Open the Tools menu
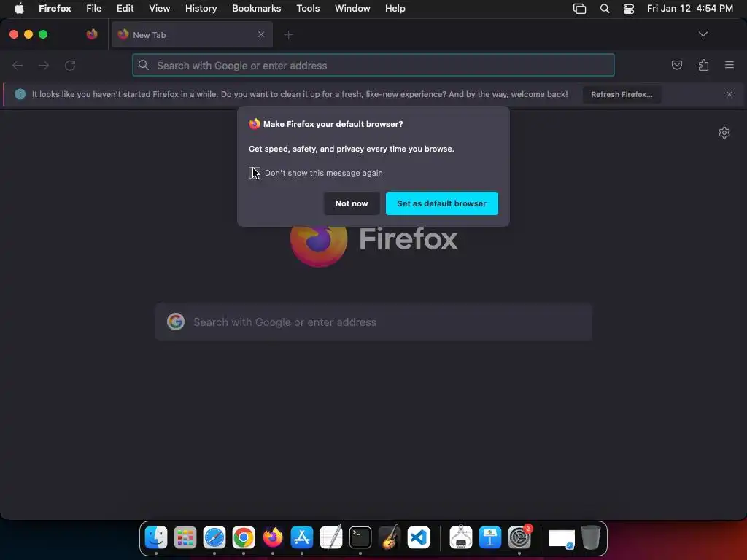 308,8
